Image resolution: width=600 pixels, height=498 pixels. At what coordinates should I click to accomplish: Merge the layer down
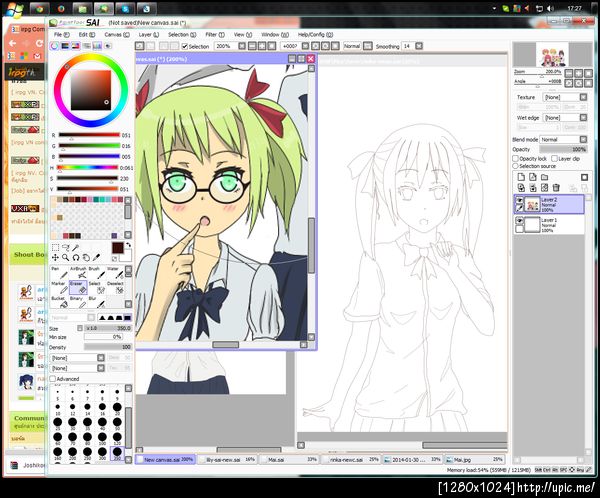pos(532,188)
